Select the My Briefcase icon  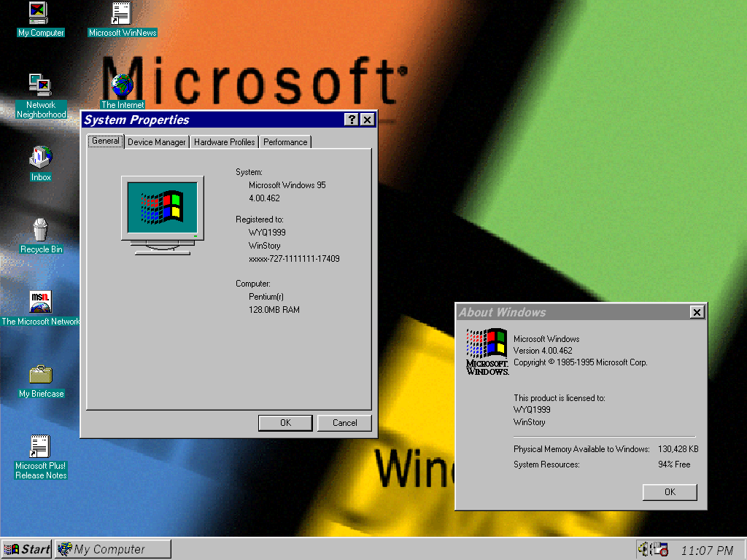(41, 374)
